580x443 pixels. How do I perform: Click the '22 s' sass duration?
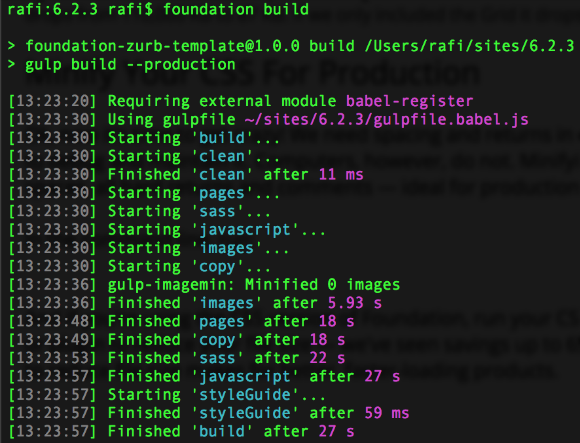327,358
